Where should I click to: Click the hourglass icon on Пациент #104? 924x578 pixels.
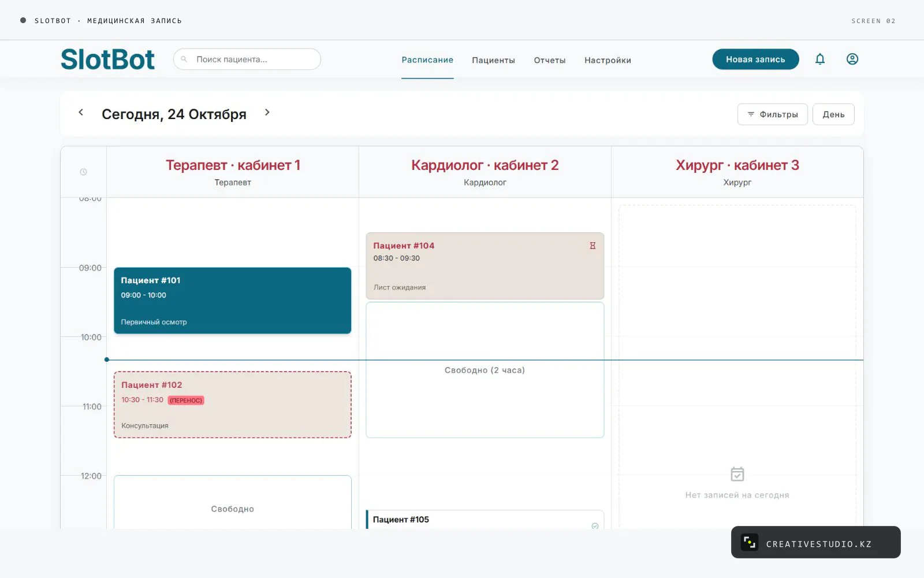pyautogui.click(x=593, y=246)
